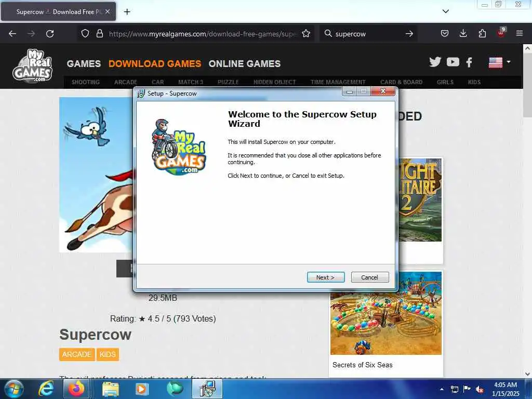Open Action Center flag icon
Screen dimensions: 532x399
click(x=467, y=389)
